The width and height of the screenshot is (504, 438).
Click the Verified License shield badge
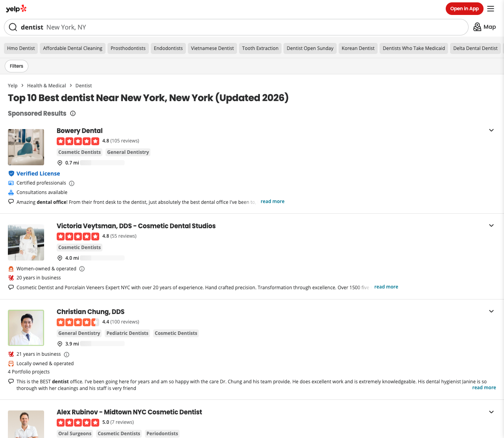tap(11, 174)
